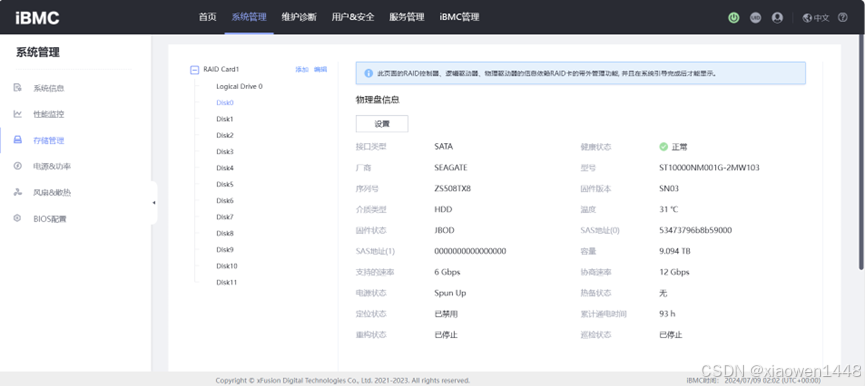Image resolution: width=865 pixels, height=386 pixels.
Task: Select Disk5 in tree
Action: pyautogui.click(x=225, y=185)
